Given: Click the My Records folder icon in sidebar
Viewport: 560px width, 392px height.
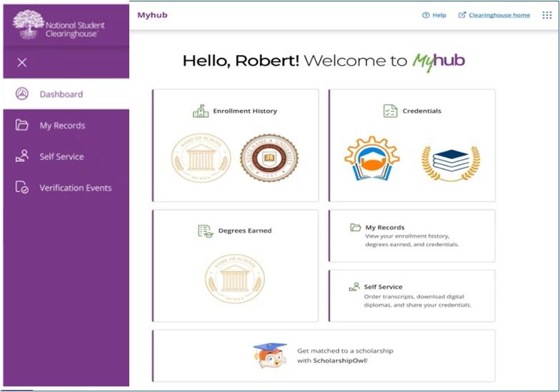Looking at the screenshot, I should tap(22, 126).
